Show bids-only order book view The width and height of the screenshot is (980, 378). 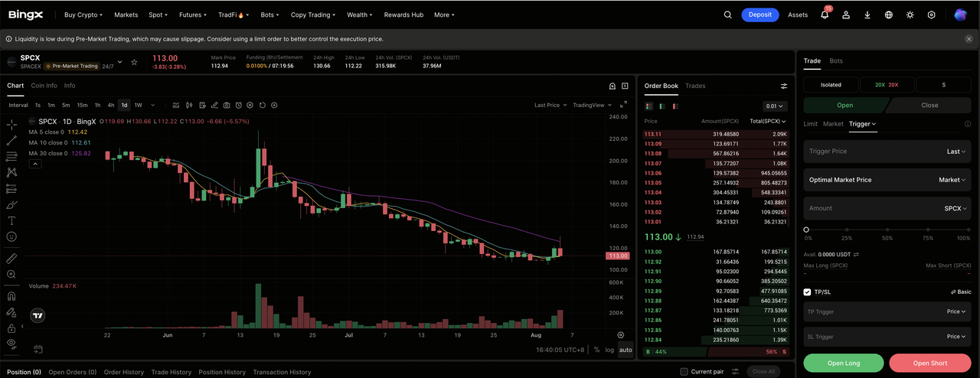661,106
